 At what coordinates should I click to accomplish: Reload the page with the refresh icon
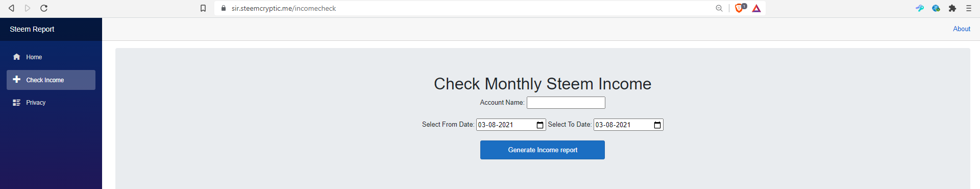coord(44,8)
